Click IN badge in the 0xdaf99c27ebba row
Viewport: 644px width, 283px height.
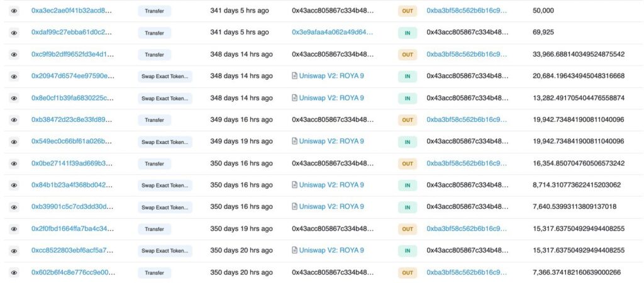pyautogui.click(x=408, y=33)
